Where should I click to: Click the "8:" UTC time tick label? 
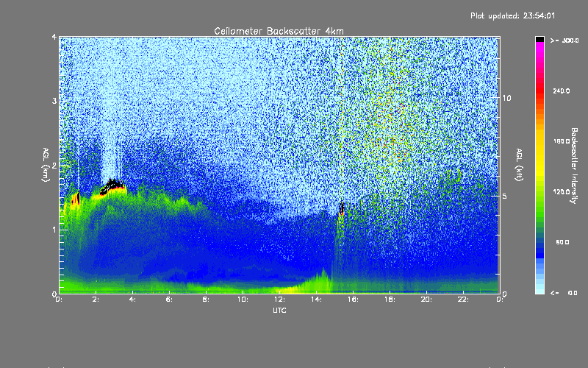[x=206, y=300]
